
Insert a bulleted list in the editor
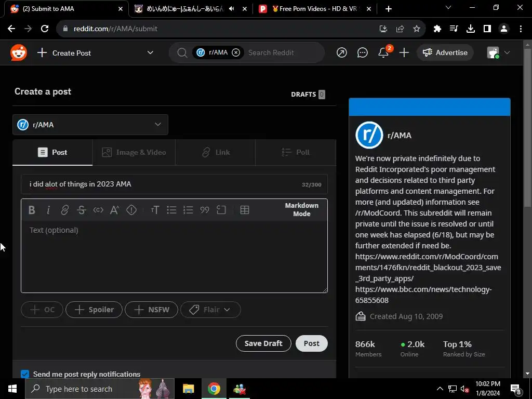171,210
